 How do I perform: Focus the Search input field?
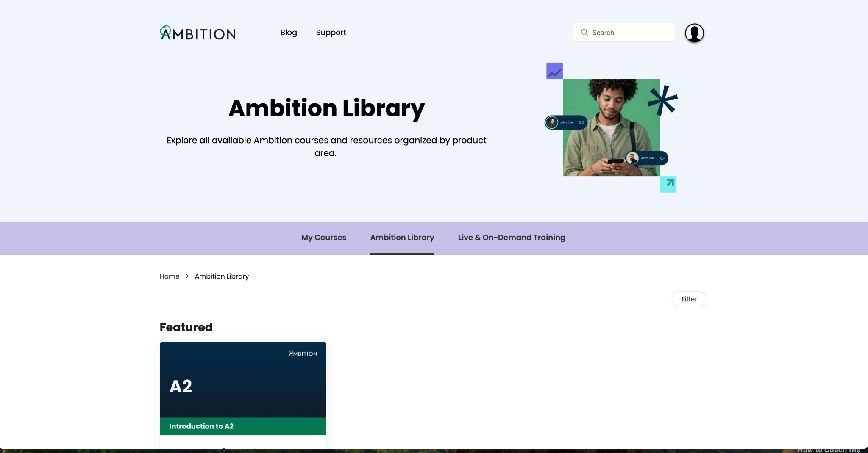coord(624,33)
